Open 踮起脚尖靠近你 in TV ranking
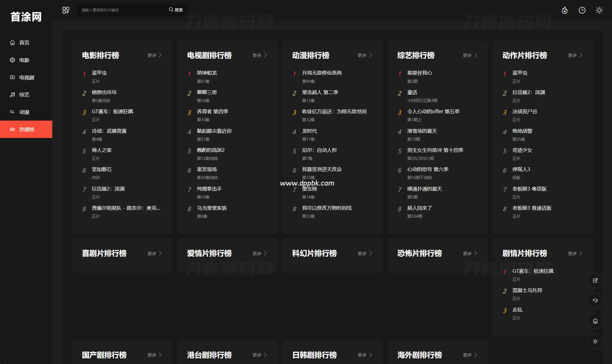 [x=214, y=131]
